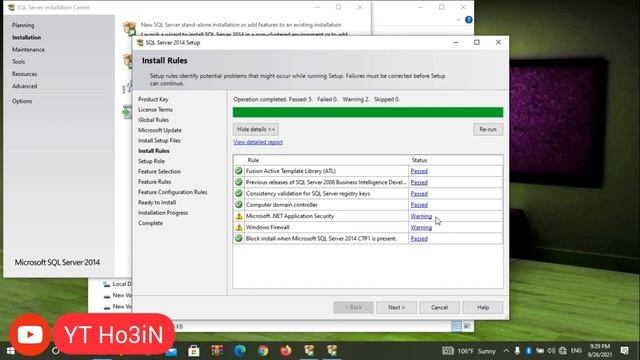The image size is (640, 360).
Task: Click the microphone icon in the system tray
Action: (x=517, y=351)
